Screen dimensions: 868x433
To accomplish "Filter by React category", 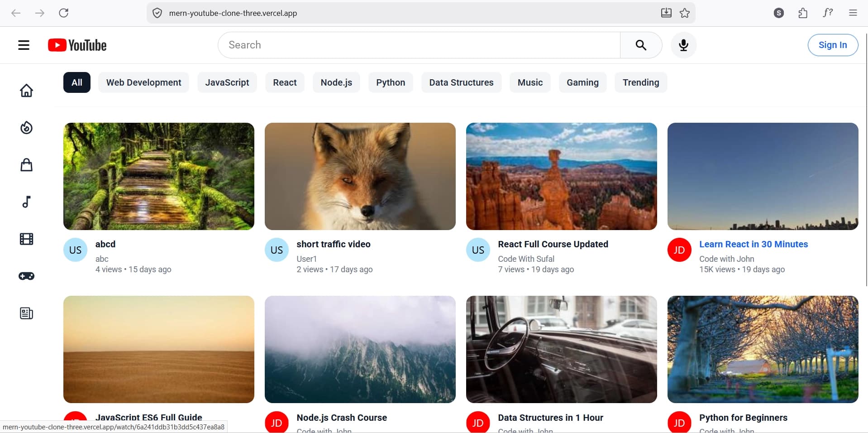I will coord(285,82).
